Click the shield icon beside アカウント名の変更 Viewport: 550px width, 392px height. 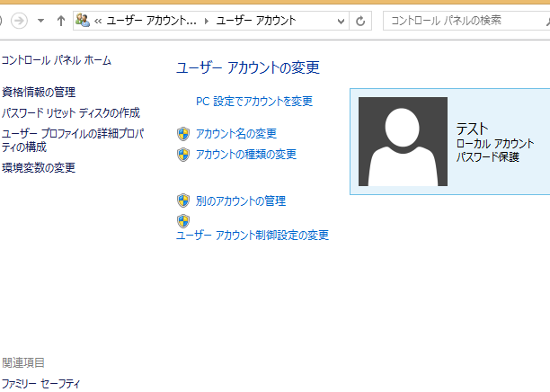(x=183, y=133)
